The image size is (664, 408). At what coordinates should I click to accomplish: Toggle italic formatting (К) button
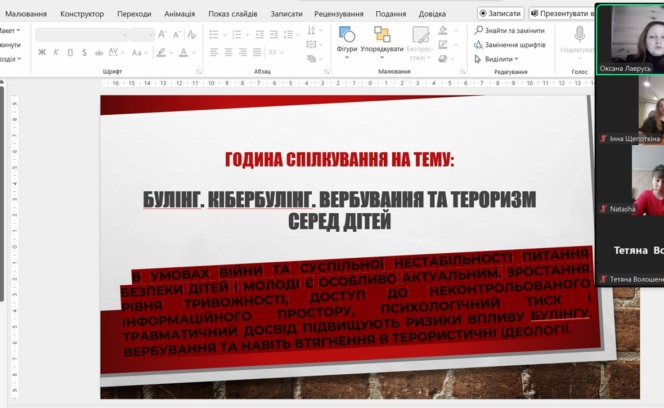tap(56, 52)
